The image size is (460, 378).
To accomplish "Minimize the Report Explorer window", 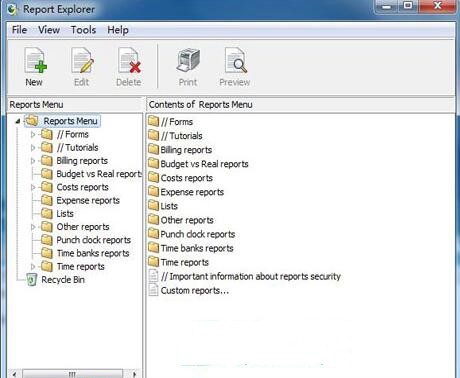I will [x=387, y=6].
